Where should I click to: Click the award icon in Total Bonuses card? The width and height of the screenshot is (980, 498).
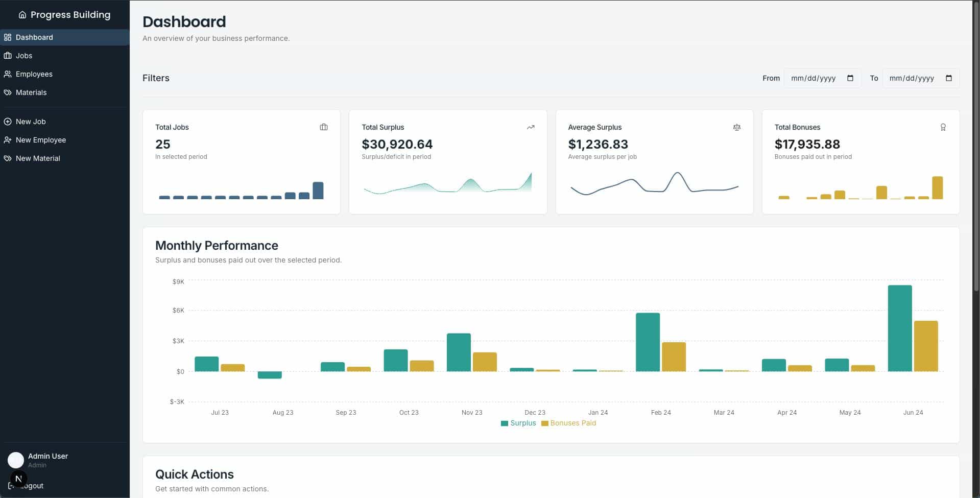(943, 127)
